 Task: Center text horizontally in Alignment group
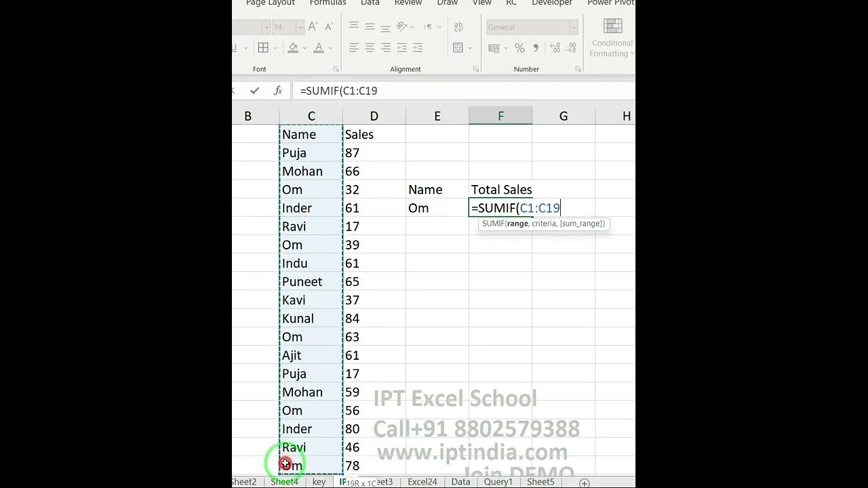point(370,47)
